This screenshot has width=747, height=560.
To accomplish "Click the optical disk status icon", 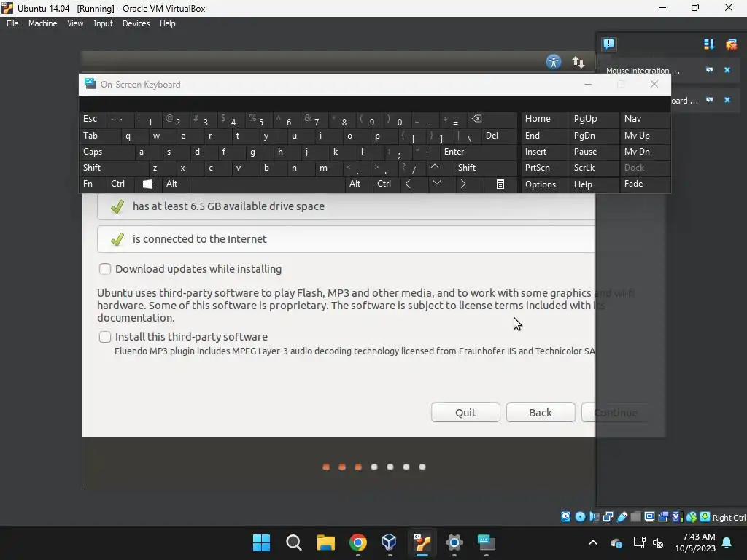I will point(580,517).
